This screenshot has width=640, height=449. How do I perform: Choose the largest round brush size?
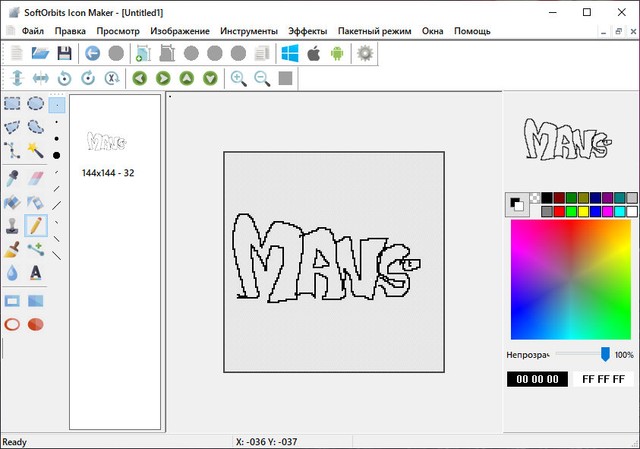tap(56, 155)
